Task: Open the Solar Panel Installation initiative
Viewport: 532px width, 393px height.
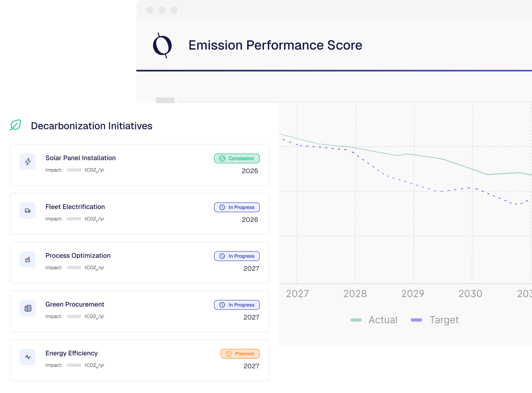Action: click(81, 158)
